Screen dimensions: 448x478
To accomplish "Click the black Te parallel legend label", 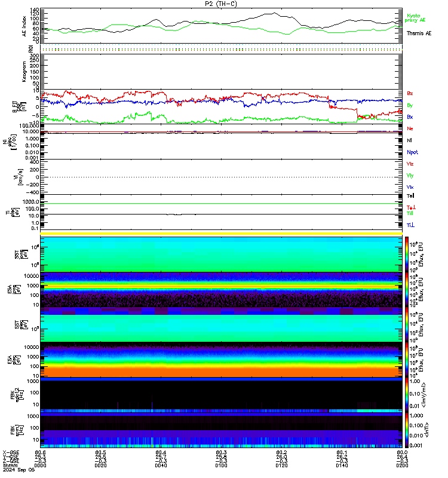I will (x=410, y=196).
